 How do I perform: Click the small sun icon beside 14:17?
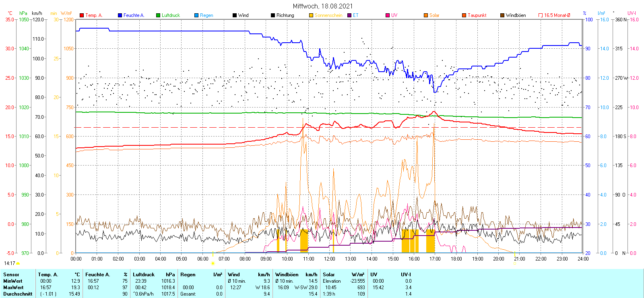coord(18,263)
